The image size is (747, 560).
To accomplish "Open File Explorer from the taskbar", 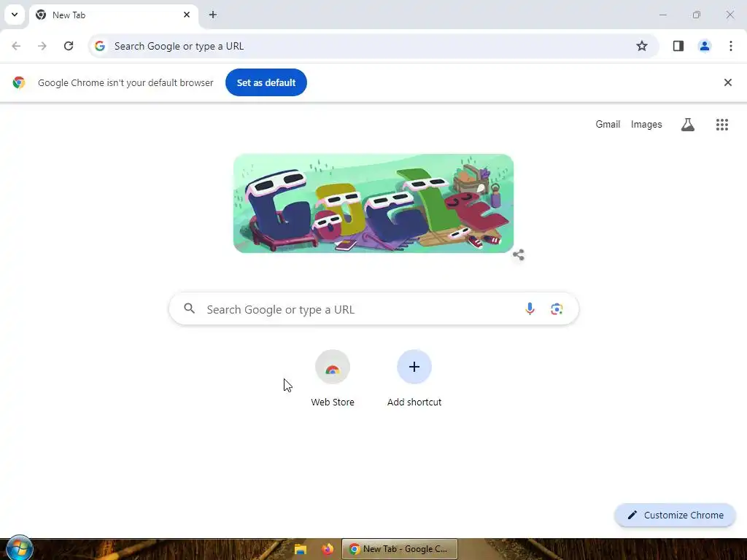I will click(x=301, y=549).
